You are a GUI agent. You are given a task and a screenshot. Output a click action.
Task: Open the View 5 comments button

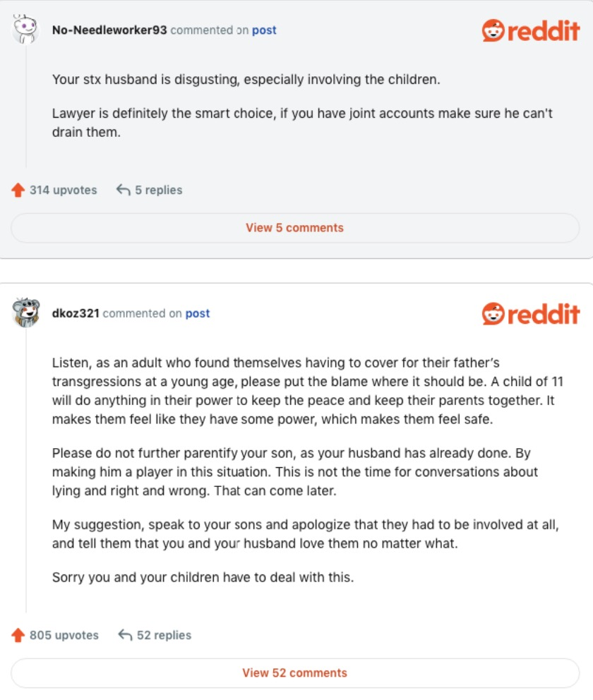click(x=294, y=228)
